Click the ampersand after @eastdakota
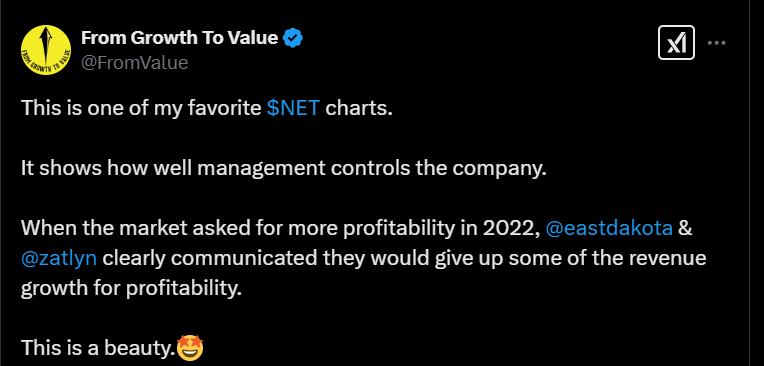 pos(685,228)
